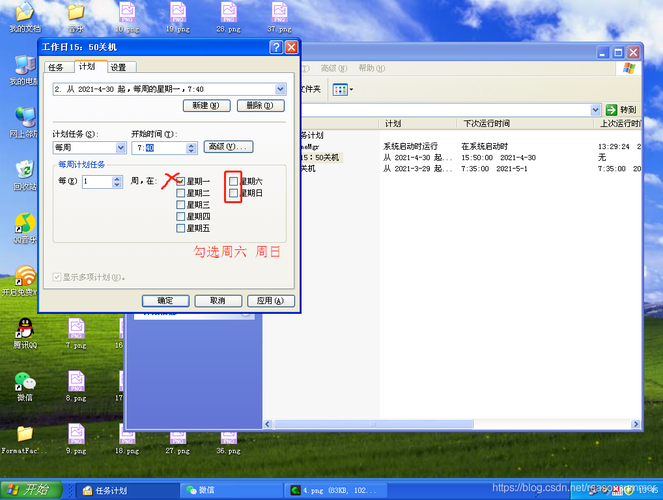
Task: Open the 计划任务 frequency dropdown (每周)
Action: (x=118, y=148)
